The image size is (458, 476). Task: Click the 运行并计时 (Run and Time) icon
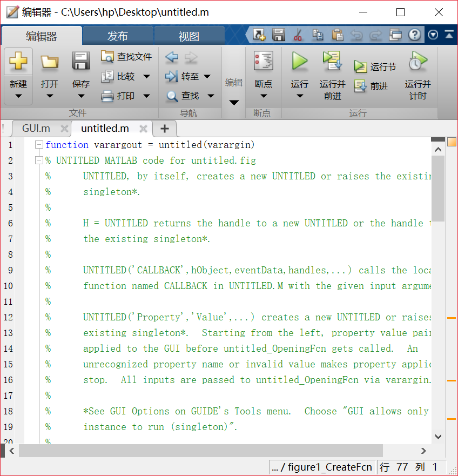(x=417, y=61)
